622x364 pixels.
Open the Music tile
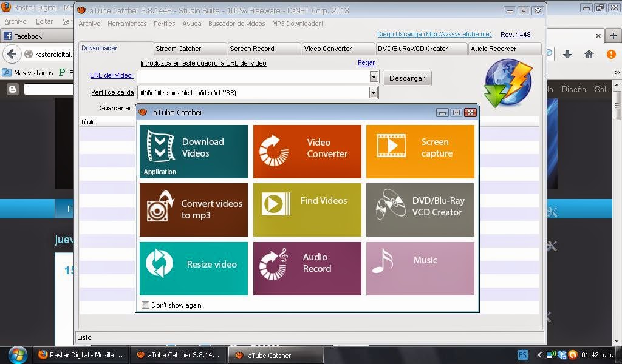pos(420,269)
